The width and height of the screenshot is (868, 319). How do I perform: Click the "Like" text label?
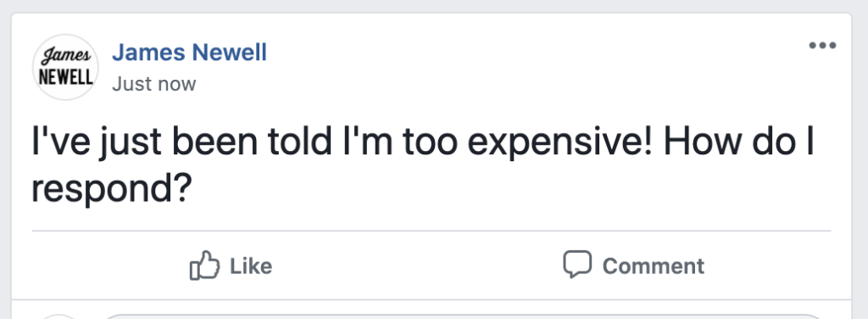click(x=251, y=266)
